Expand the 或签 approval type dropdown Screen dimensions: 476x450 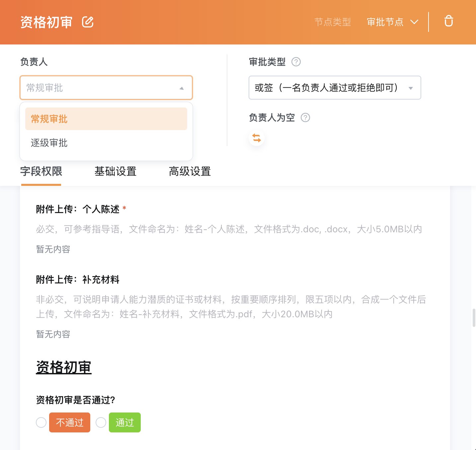click(335, 88)
